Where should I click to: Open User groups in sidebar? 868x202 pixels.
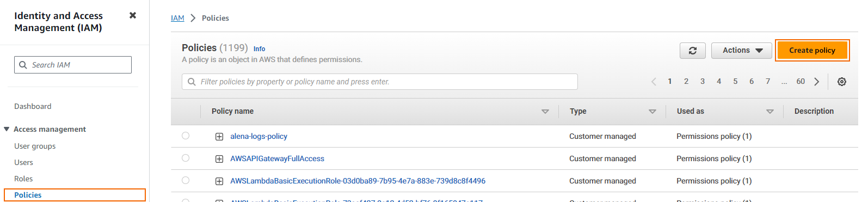[35, 146]
